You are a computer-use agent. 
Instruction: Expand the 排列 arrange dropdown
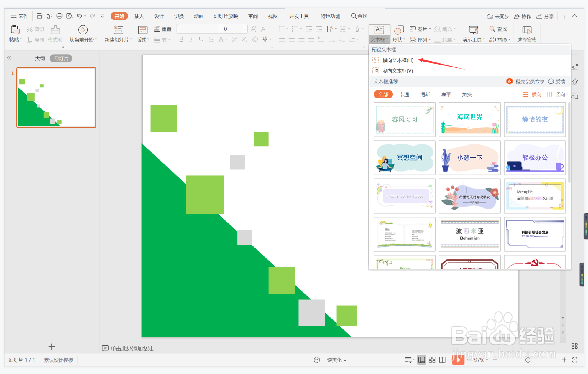click(x=420, y=39)
